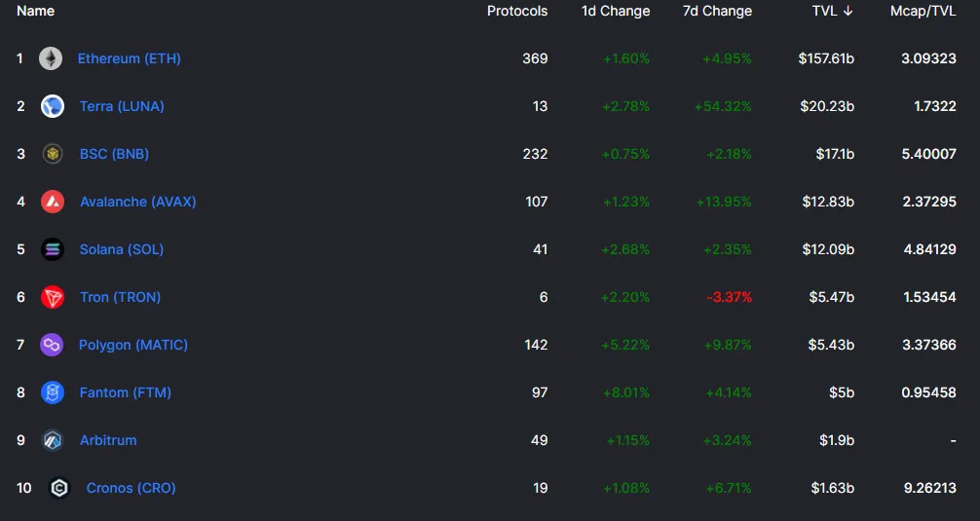Click Ethereum's +1.60% 1d change
Viewport: 980px width, 521px height.
626,58
